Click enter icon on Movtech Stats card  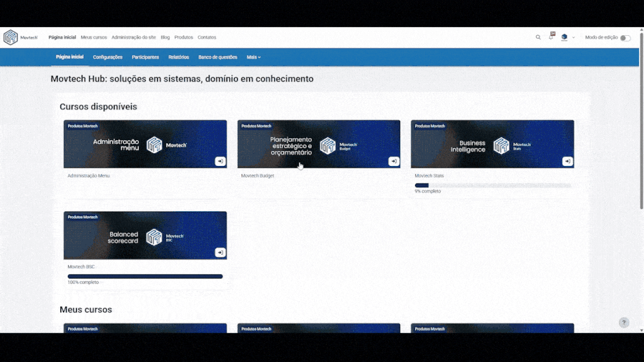[567, 162]
